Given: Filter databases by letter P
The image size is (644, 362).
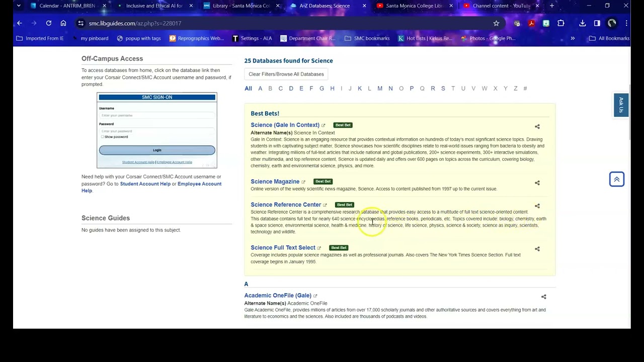Looking at the screenshot, I should (x=412, y=88).
